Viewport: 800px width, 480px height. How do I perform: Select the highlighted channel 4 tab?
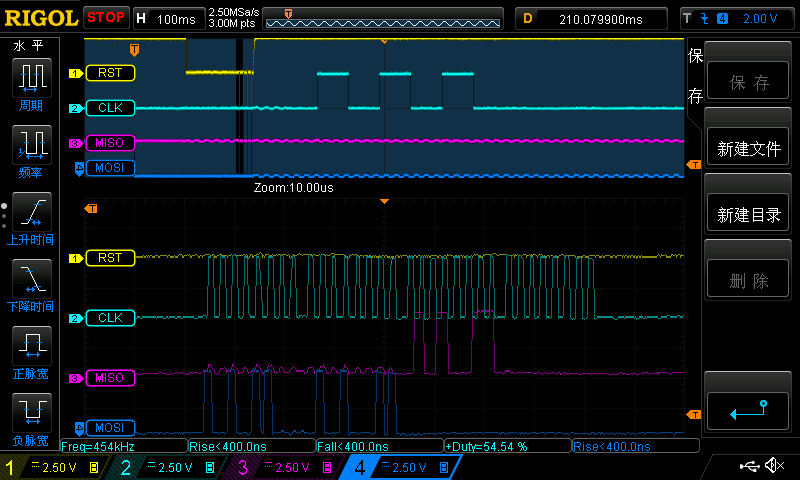point(402,467)
